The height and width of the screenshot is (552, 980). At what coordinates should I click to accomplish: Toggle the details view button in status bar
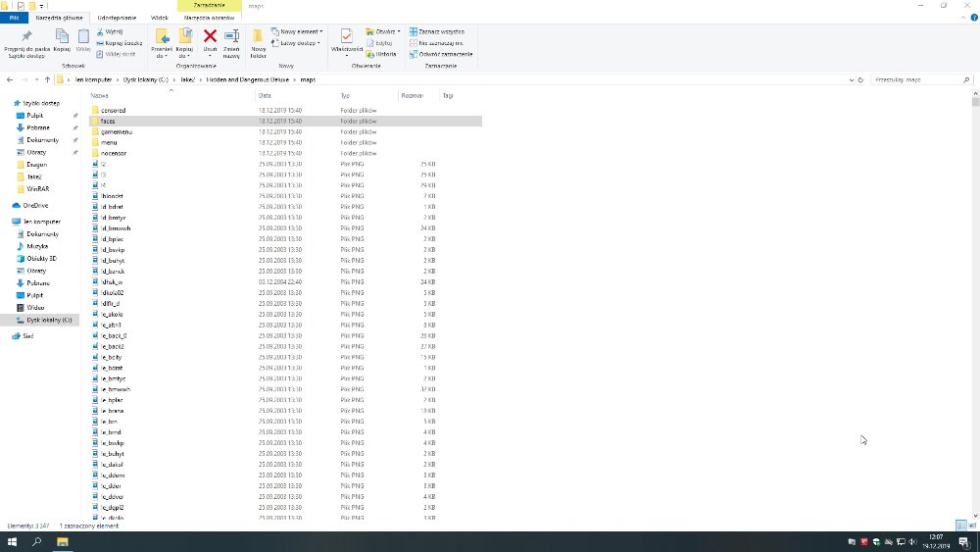pos(959,526)
